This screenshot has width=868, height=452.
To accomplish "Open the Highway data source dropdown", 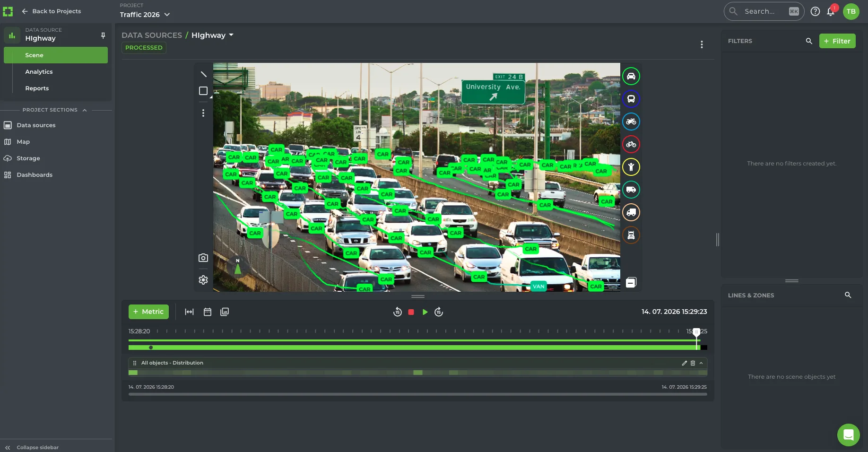I will click(x=212, y=35).
